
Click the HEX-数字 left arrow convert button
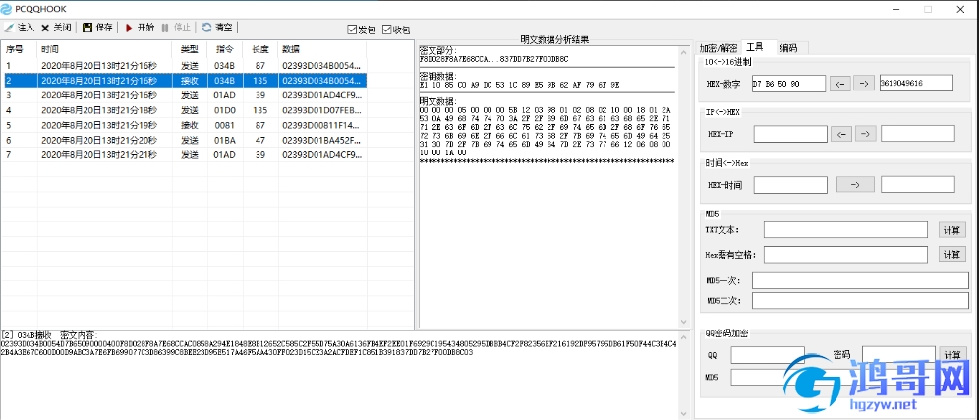[x=840, y=84]
